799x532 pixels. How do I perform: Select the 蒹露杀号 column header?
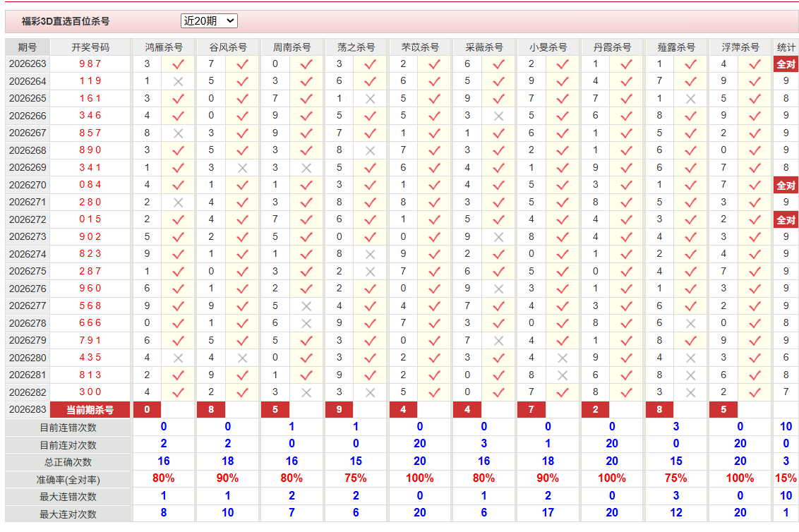[676, 47]
